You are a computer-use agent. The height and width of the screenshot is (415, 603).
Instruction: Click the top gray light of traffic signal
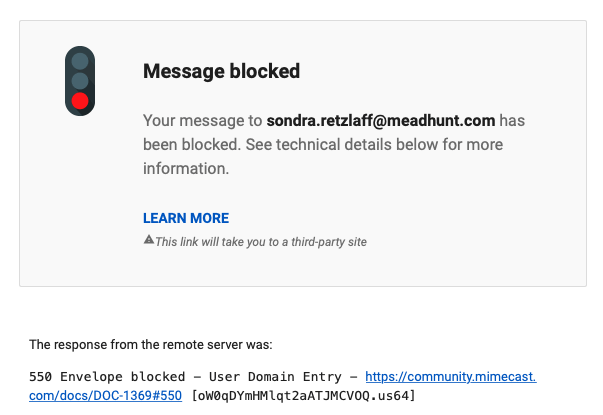(80, 61)
